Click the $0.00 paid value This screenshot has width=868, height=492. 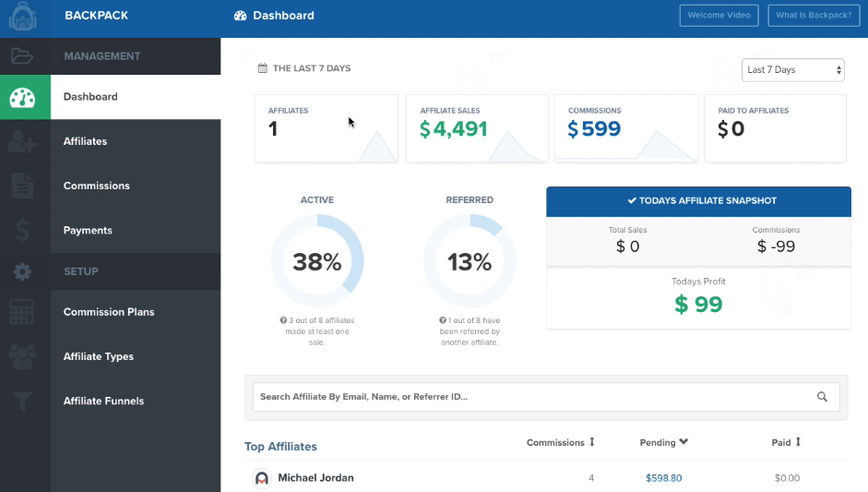pyautogui.click(x=787, y=478)
